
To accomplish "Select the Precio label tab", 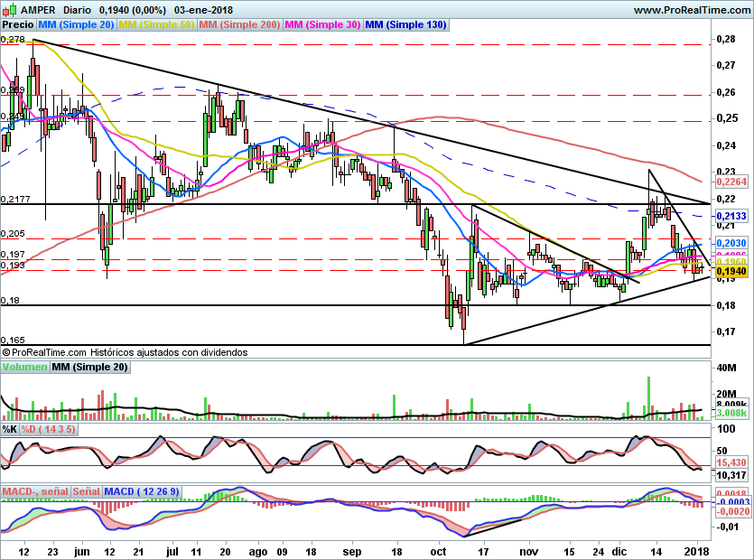I will (18, 25).
